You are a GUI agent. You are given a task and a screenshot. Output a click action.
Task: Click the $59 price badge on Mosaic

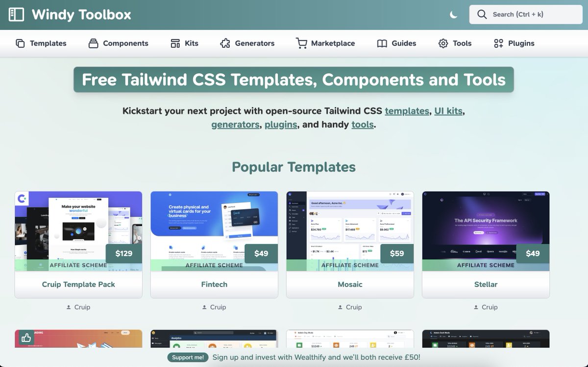397,254
